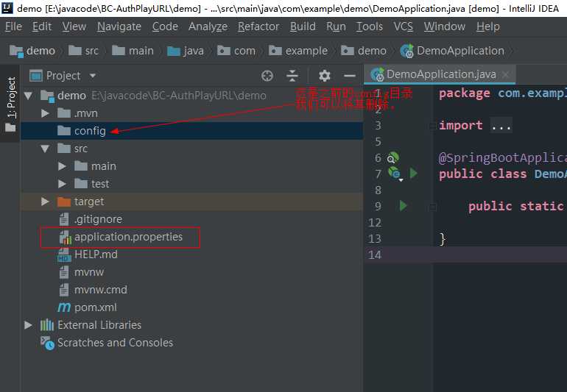
Task: Click the config folder icon
Action: pos(64,131)
